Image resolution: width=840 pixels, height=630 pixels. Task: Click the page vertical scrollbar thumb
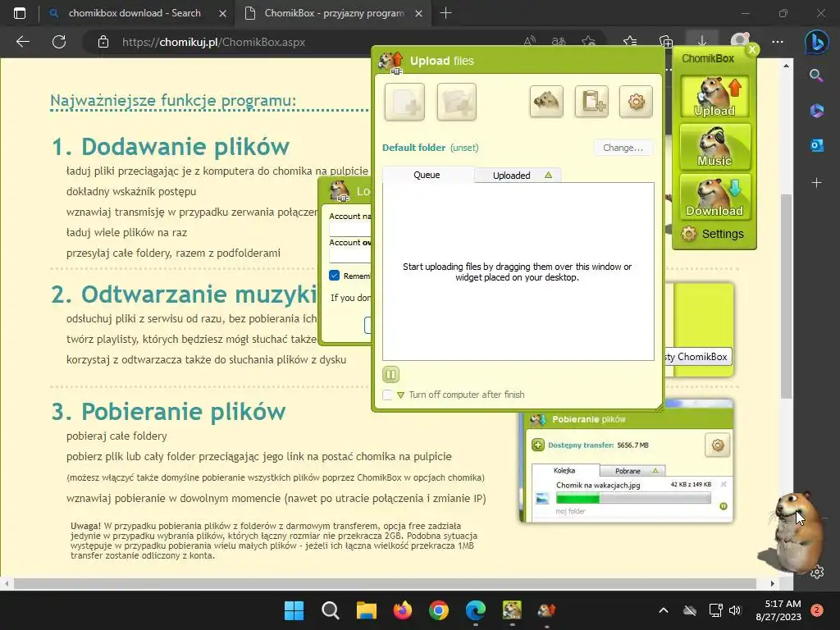coord(786,295)
